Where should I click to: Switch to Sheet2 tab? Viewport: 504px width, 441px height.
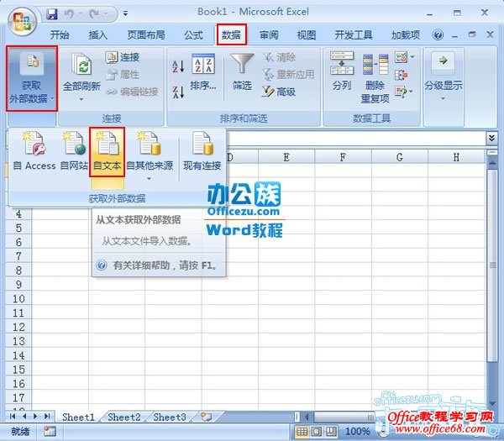[124, 417]
